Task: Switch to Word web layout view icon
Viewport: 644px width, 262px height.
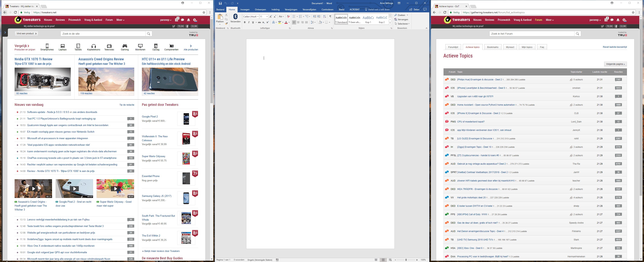Action: 390,260
